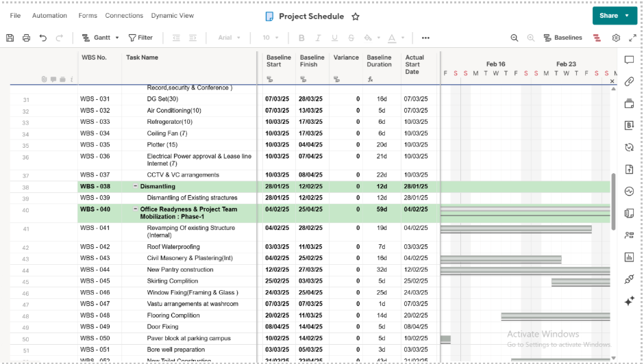
Task: Click the Print icon
Action: point(26,38)
